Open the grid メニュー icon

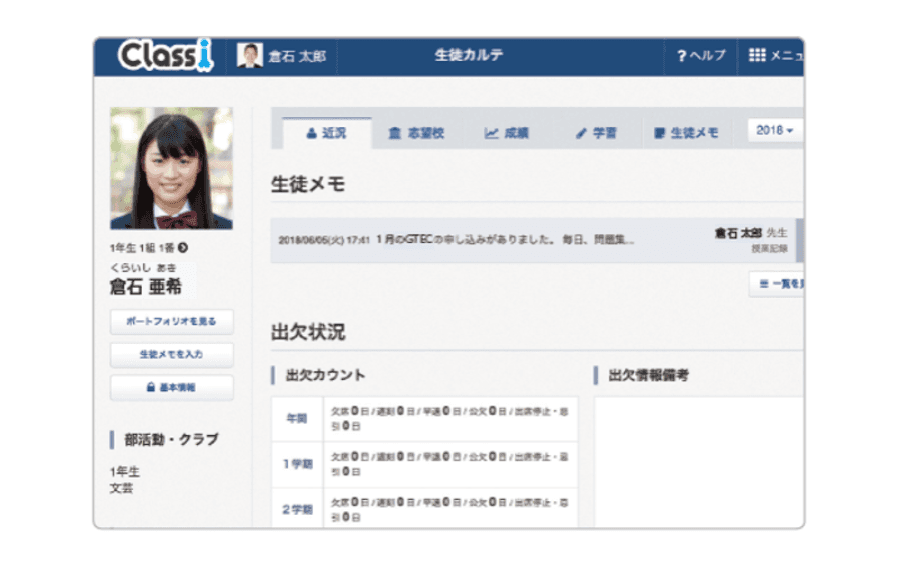pyautogui.click(x=757, y=55)
